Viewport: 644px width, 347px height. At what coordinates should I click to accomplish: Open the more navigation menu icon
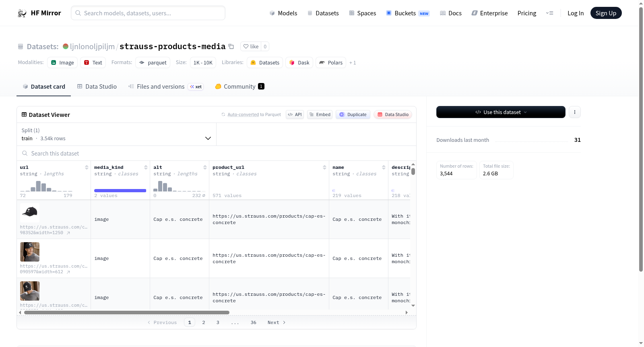(549, 13)
